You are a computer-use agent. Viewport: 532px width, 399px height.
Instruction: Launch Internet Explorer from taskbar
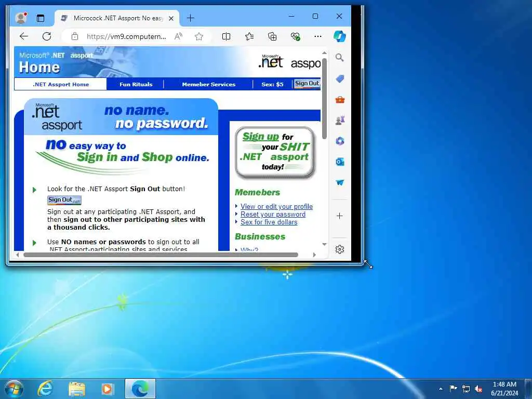click(x=45, y=389)
